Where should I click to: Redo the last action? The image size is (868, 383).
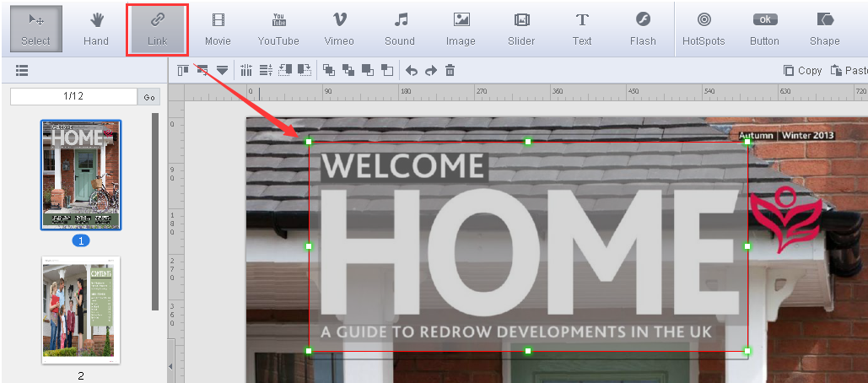point(431,70)
